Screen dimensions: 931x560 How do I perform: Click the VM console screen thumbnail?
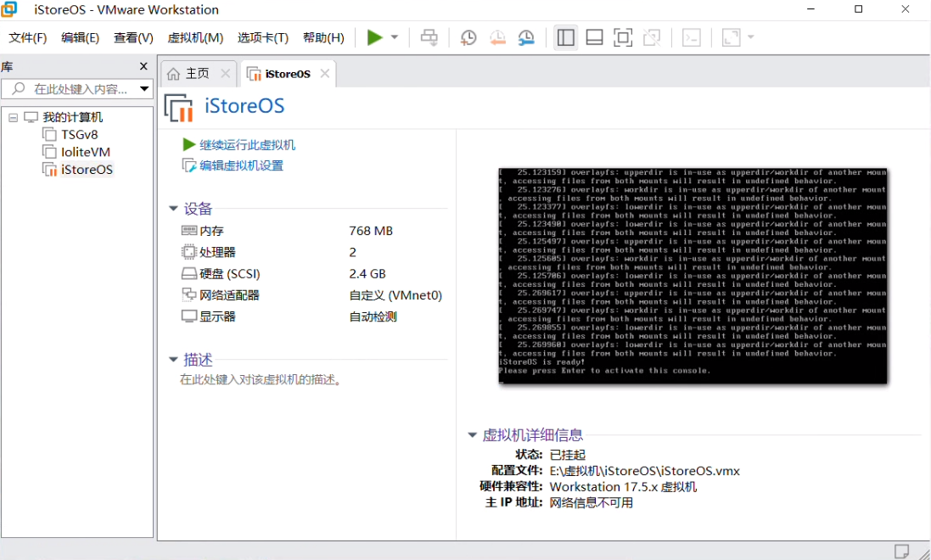point(693,276)
